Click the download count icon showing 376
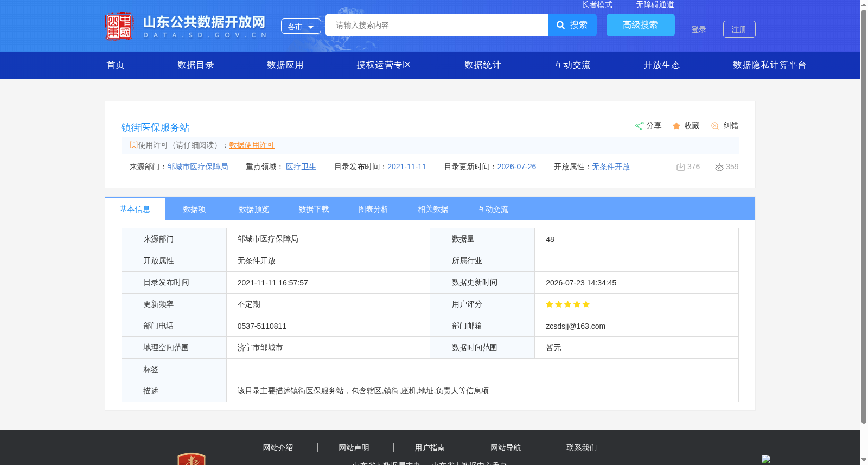 click(x=680, y=167)
